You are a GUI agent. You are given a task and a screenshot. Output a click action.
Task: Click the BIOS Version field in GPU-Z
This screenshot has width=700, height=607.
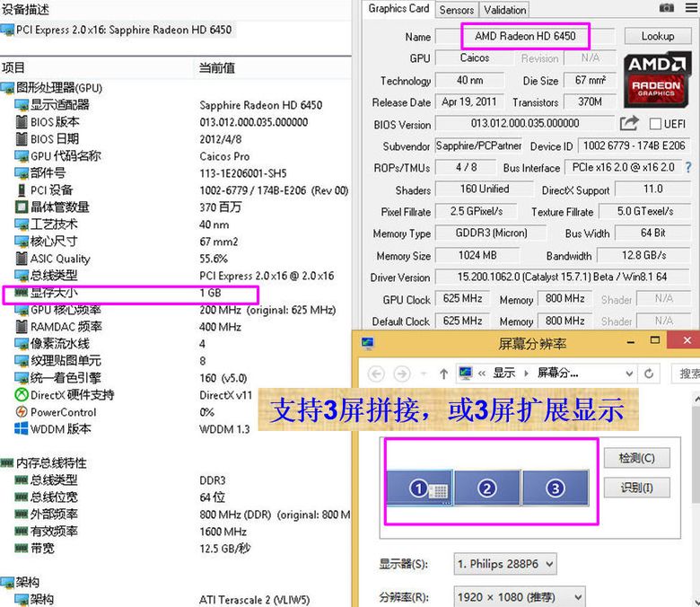point(525,123)
